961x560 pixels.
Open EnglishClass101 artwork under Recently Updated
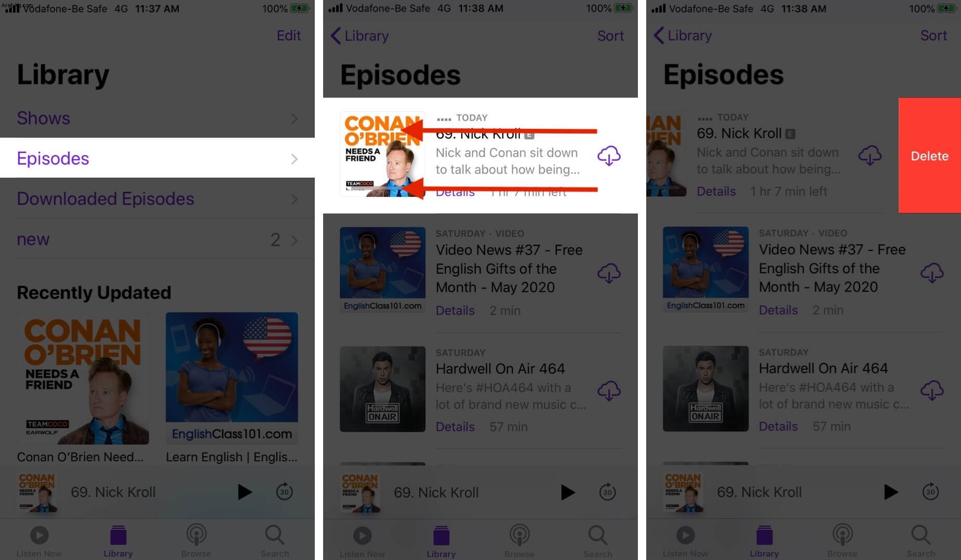pos(232,378)
